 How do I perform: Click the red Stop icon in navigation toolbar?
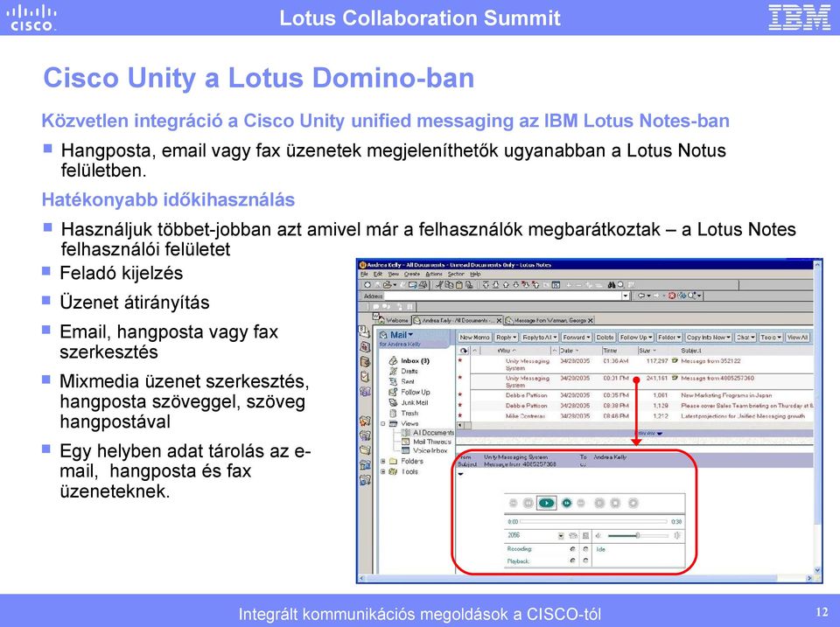[x=672, y=296]
